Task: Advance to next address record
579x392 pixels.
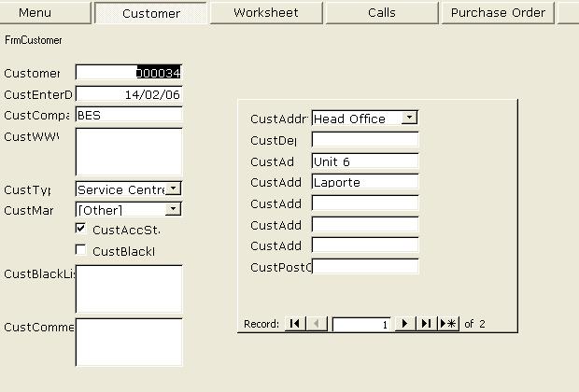Action: coord(405,324)
